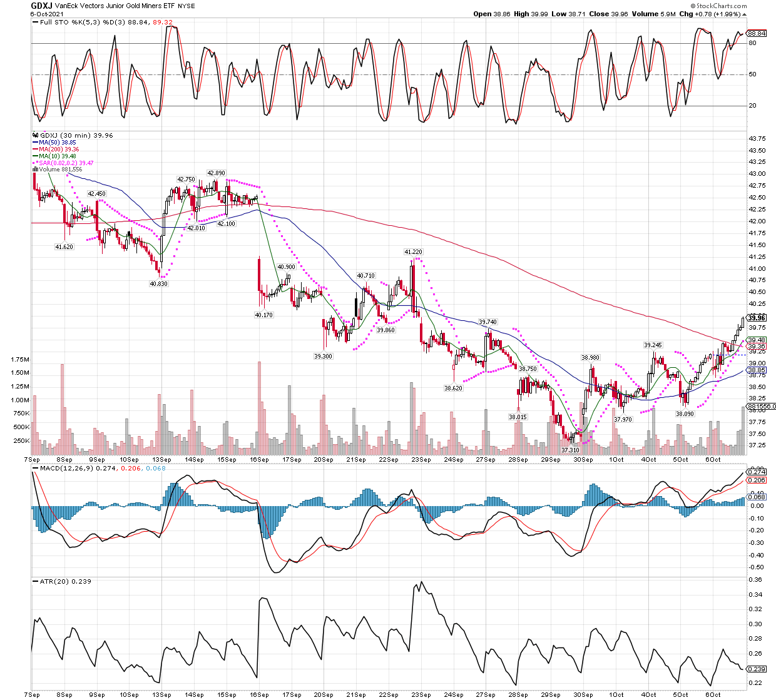
Task: Click the 40.830 low annotation
Action: pyautogui.click(x=158, y=284)
